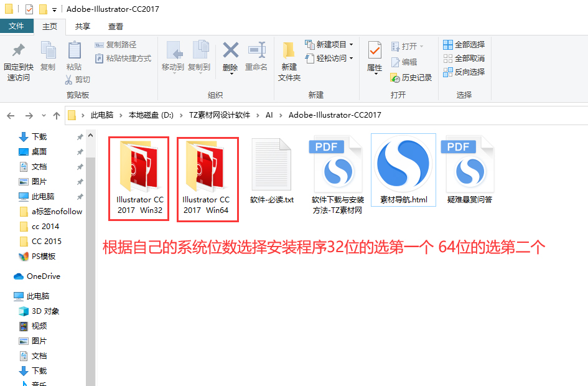Deselect everything with 全部取消
The image size is (588, 386).
pos(464,59)
